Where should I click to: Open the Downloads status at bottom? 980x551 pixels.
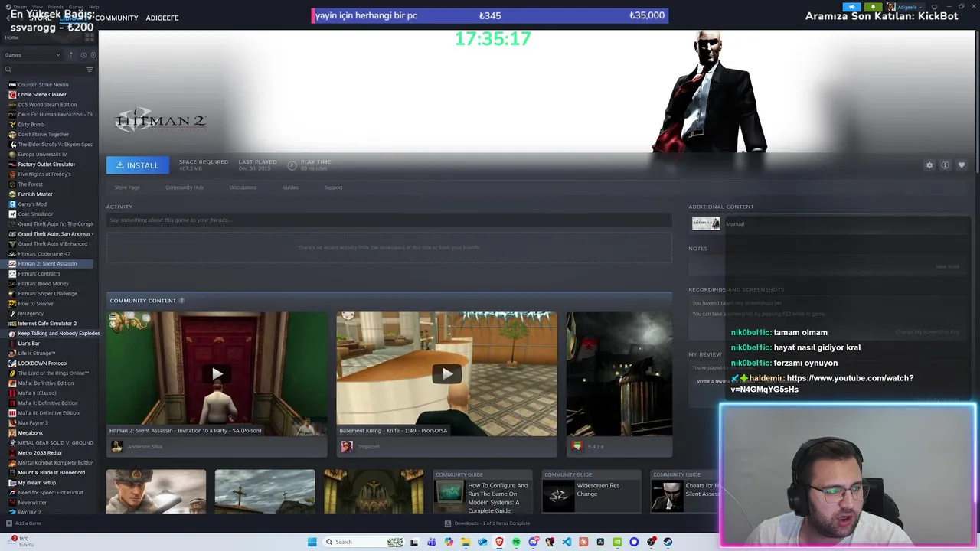pyautogui.click(x=487, y=523)
